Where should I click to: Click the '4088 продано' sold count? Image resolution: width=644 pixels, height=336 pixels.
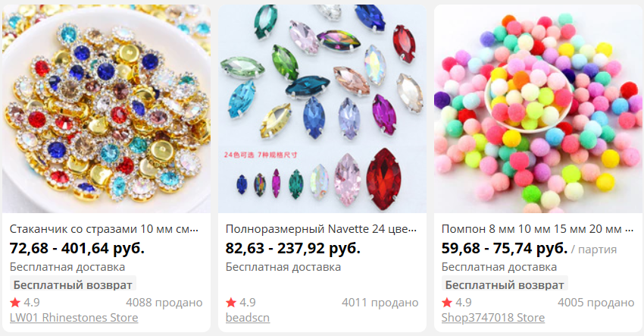164,303
